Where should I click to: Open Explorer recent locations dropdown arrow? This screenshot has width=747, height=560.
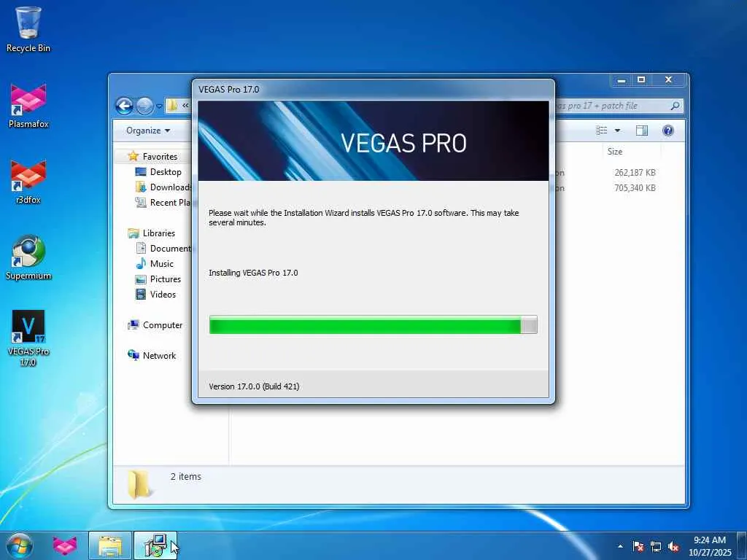(x=159, y=106)
